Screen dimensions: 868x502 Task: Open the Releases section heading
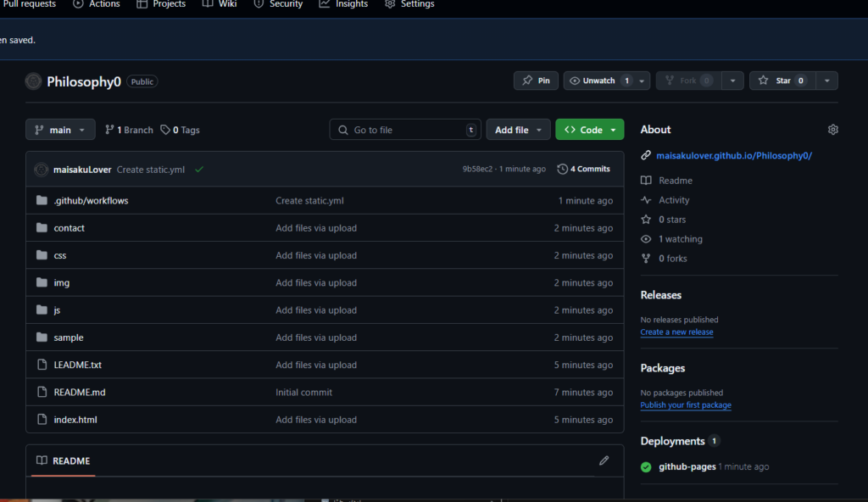[x=661, y=295]
